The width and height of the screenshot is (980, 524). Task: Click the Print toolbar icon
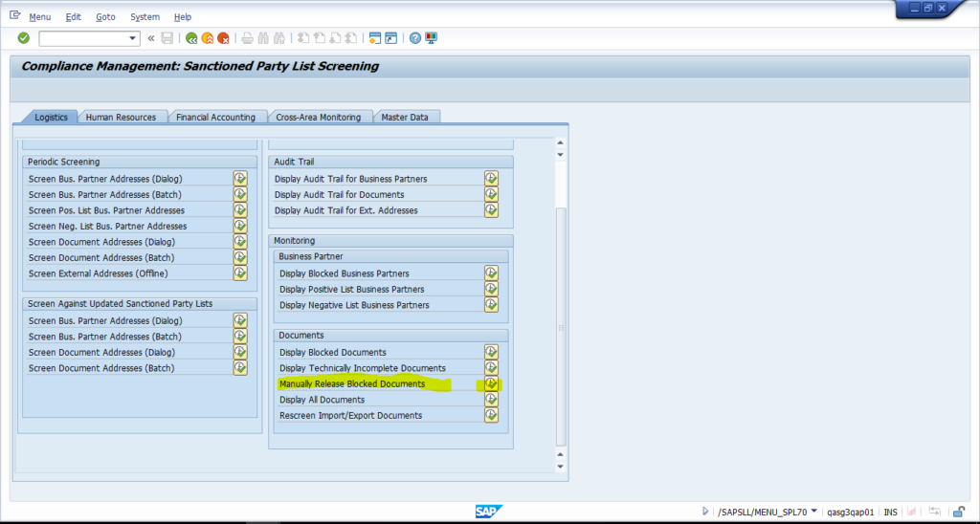(248, 38)
